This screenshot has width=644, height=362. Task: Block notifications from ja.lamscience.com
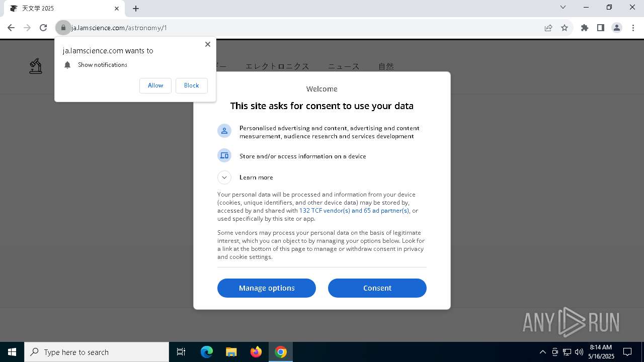[x=192, y=85]
